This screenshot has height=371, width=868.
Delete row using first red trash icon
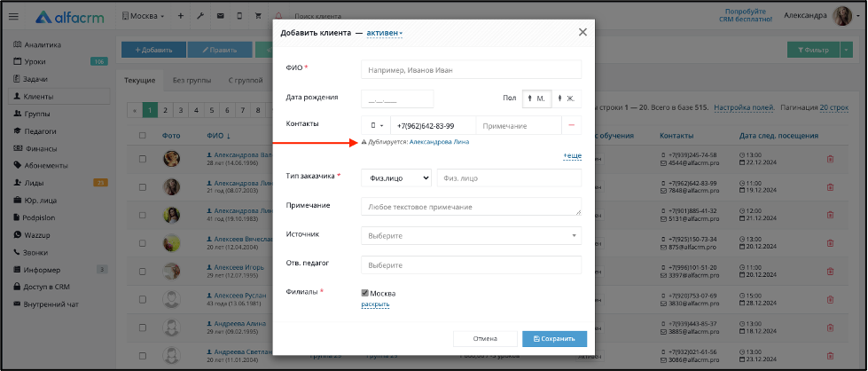click(830, 159)
